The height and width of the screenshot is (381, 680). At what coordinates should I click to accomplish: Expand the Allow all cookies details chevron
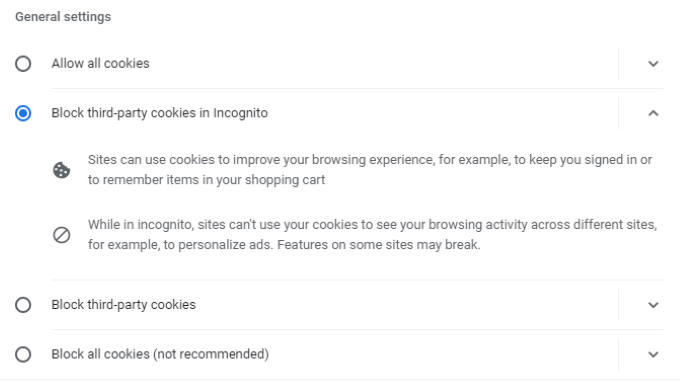(x=653, y=64)
